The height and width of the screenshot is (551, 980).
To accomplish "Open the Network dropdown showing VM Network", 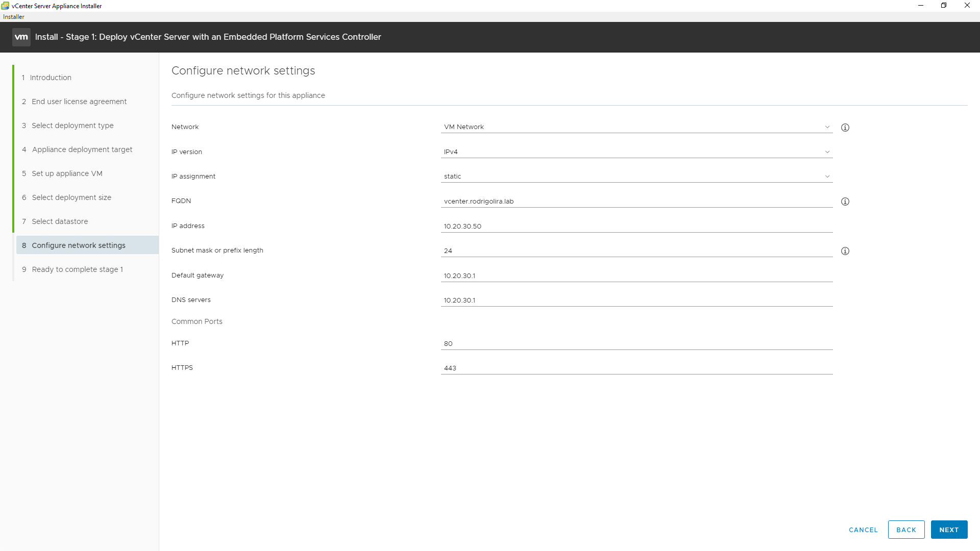I will (x=636, y=127).
